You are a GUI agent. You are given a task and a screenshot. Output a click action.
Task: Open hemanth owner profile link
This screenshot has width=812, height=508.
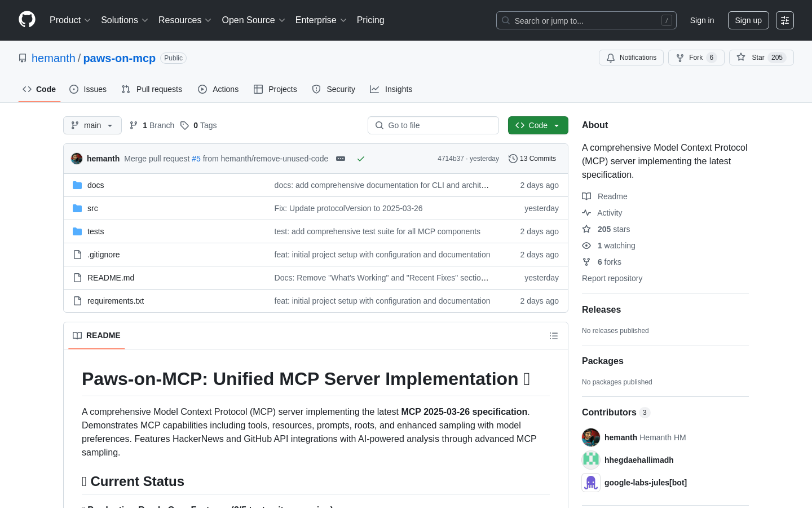pos(54,58)
